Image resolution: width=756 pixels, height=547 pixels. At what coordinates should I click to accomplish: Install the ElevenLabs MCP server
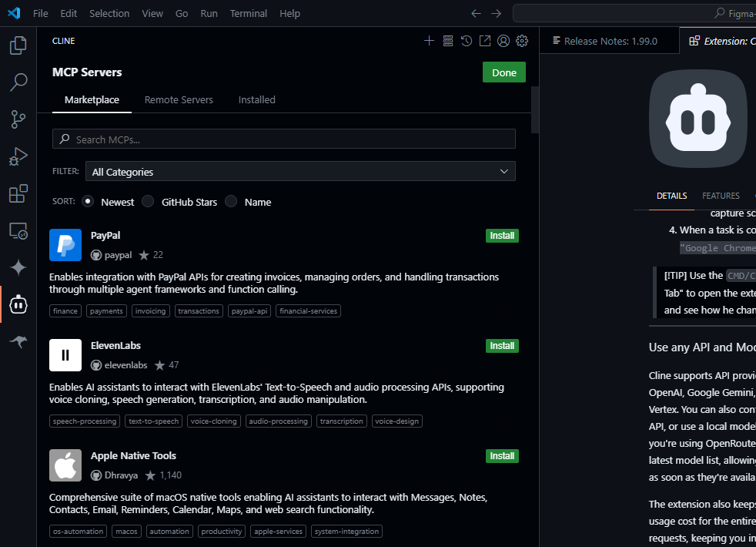tap(502, 346)
